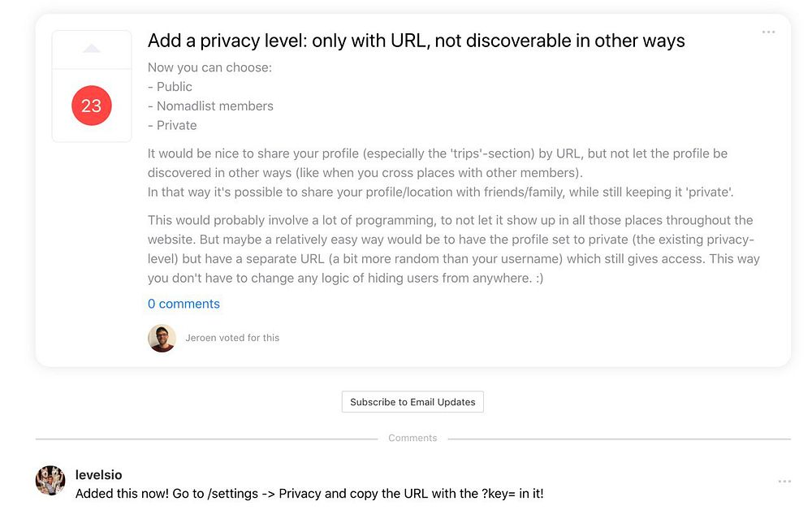Open the 0 comments link
The height and width of the screenshot is (523, 812).
pyautogui.click(x=184, y=304)
